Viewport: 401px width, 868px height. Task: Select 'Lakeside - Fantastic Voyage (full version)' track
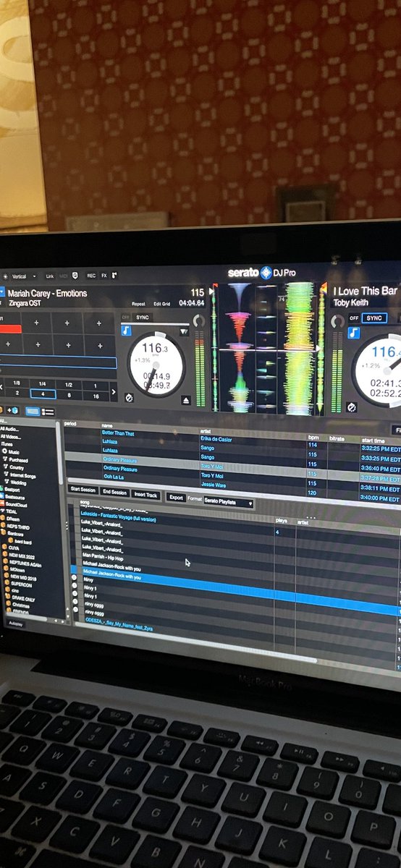(118, 519)
